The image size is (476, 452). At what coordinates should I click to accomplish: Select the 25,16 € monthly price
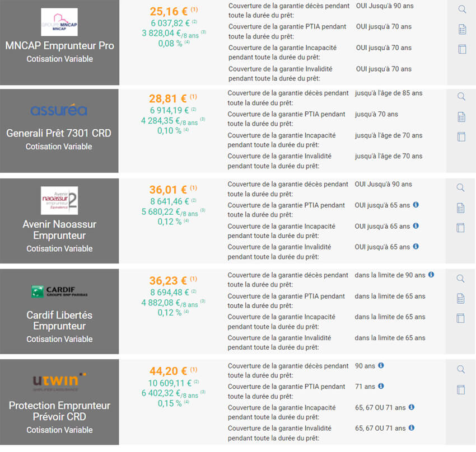[x=169, y=11]
